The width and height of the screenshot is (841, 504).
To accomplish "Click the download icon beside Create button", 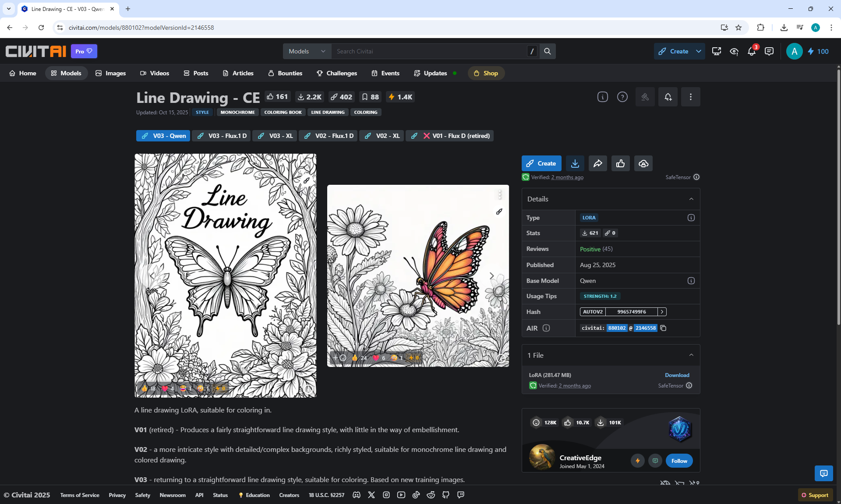I will pos(575,163).
